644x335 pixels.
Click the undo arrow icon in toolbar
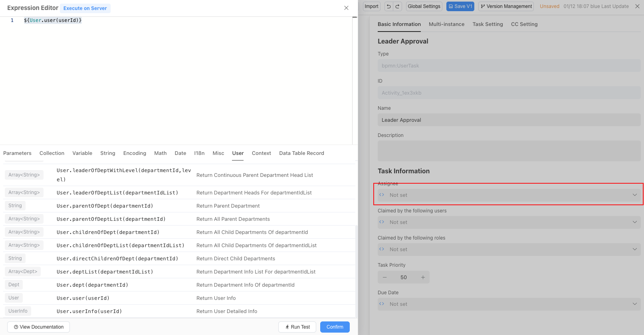[388, 6]
